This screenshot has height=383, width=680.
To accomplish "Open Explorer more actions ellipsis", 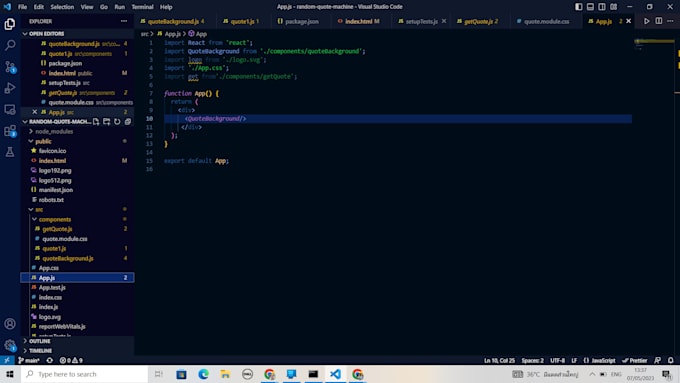I will tap(124, 21).
